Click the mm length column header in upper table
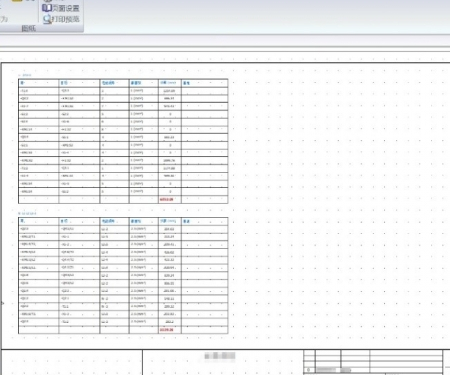This screenshot has width=450, height=375. 170,83
